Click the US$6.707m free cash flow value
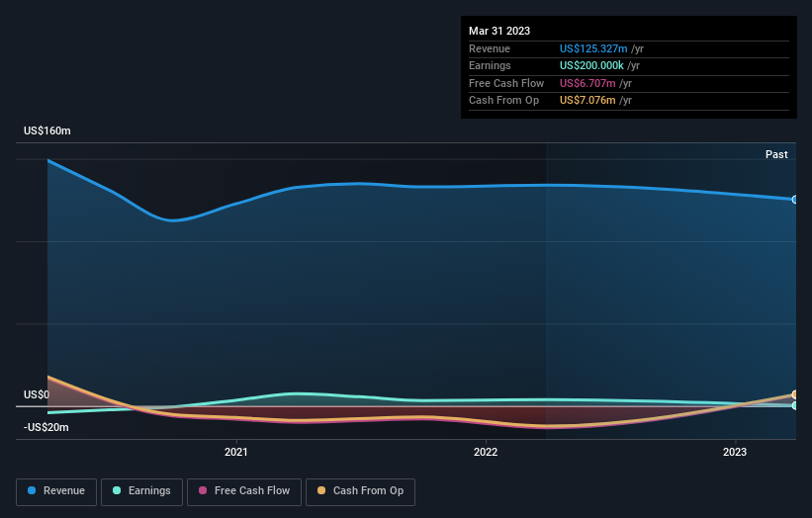Viewport: 812px width, 518px height. pyautogui.click(x=587, y=83)
